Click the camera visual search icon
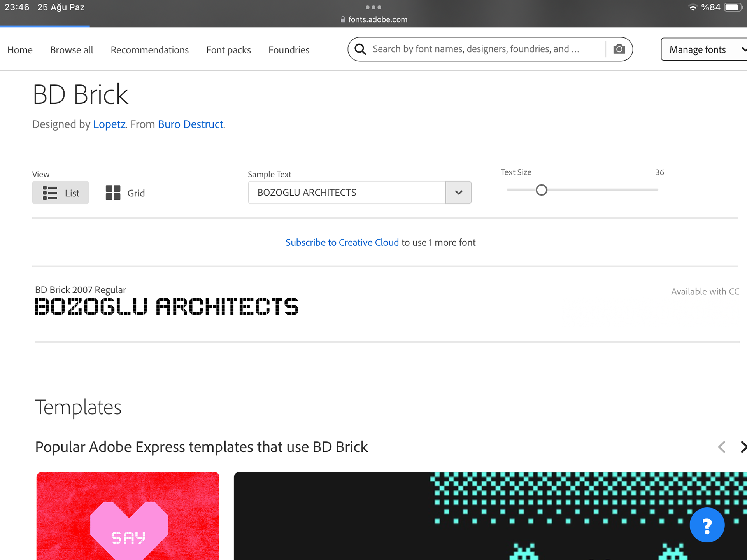Viewport: 747px width, 560px height. 619,49
